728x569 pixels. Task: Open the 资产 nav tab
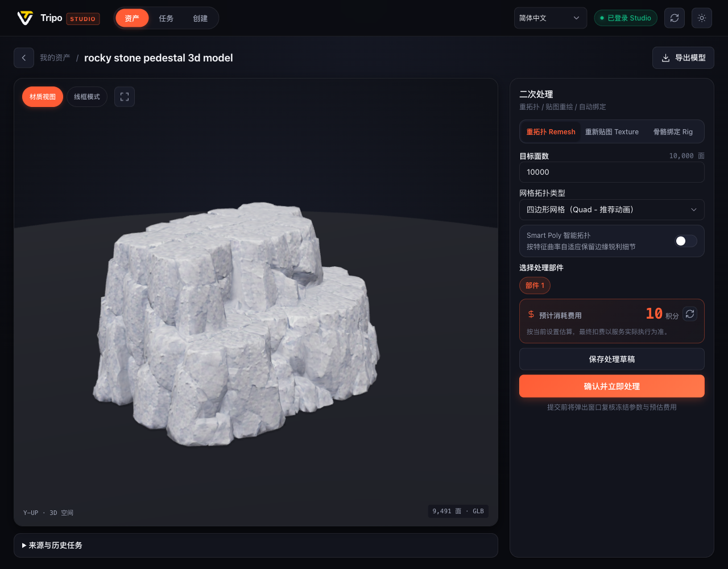coord(132,18)
